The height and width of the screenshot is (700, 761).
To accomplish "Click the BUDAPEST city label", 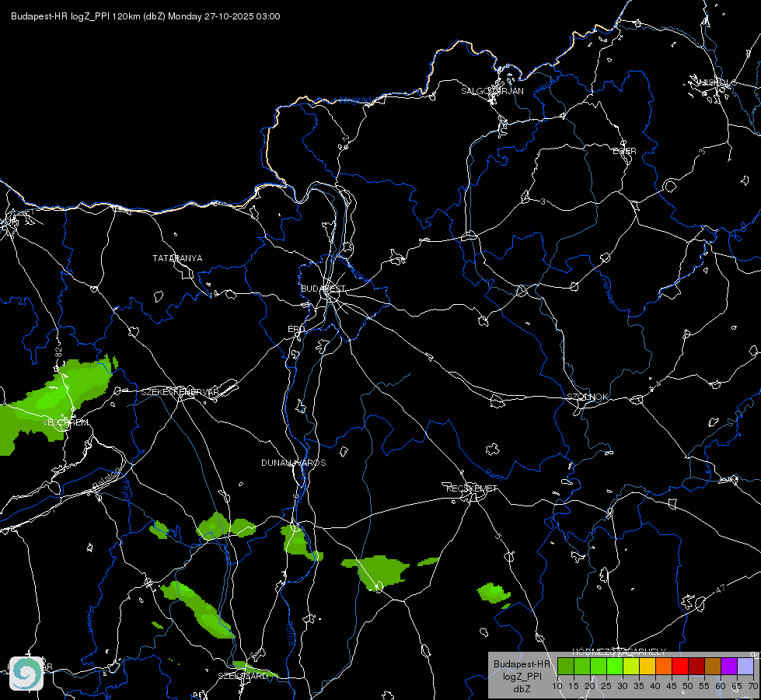I will click(x=323, y=289).
